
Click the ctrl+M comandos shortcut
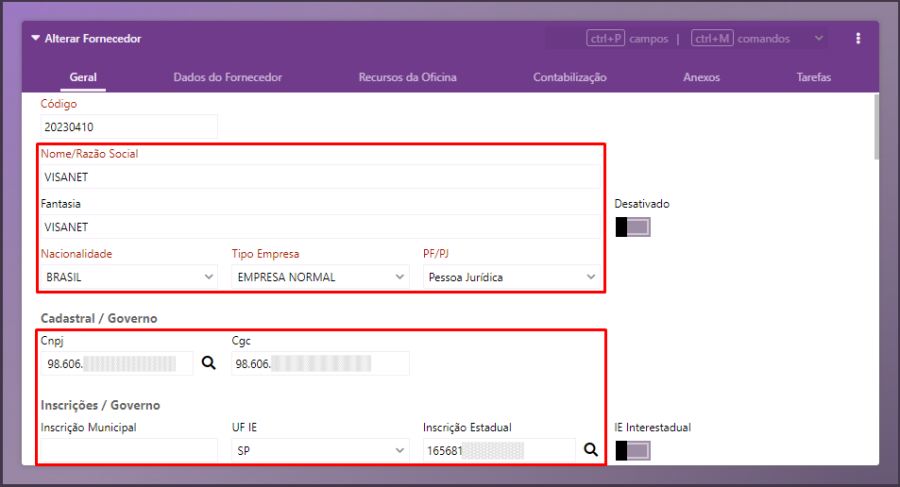[740, 38]
